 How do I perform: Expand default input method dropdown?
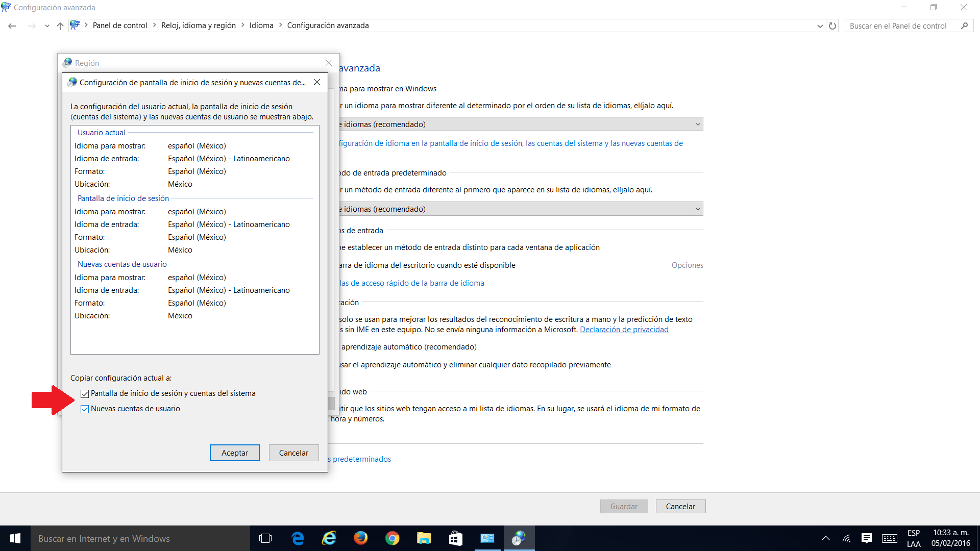coord(697,209)
